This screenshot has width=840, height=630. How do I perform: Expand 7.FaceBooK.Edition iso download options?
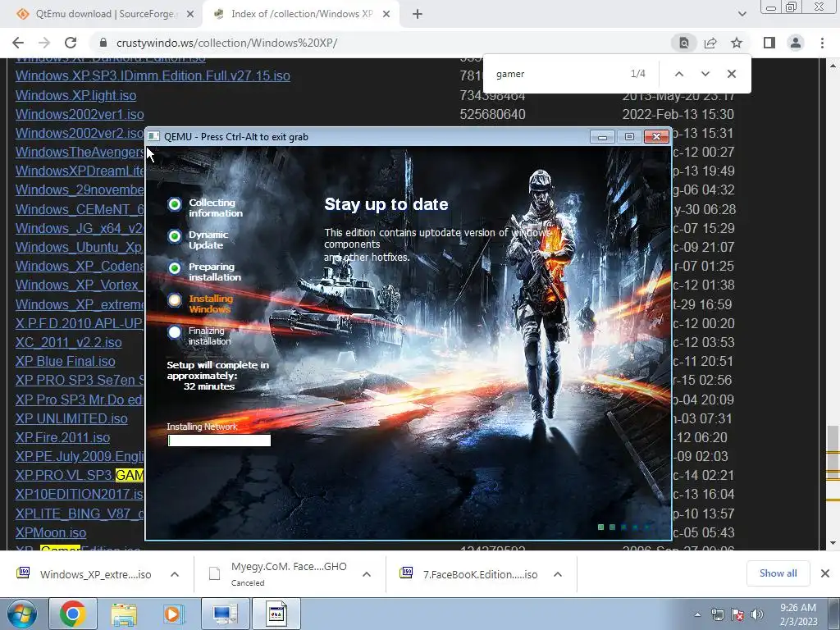558,574
